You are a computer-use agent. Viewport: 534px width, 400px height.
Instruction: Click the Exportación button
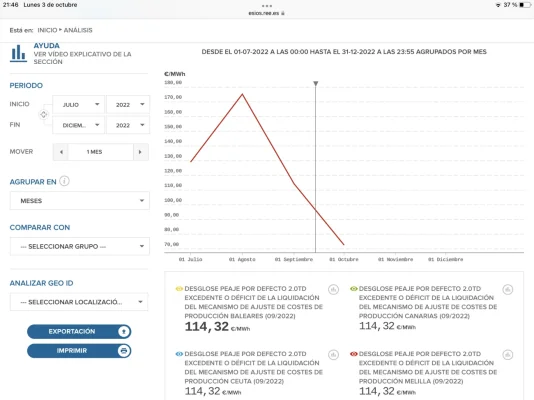coord(79,332)
